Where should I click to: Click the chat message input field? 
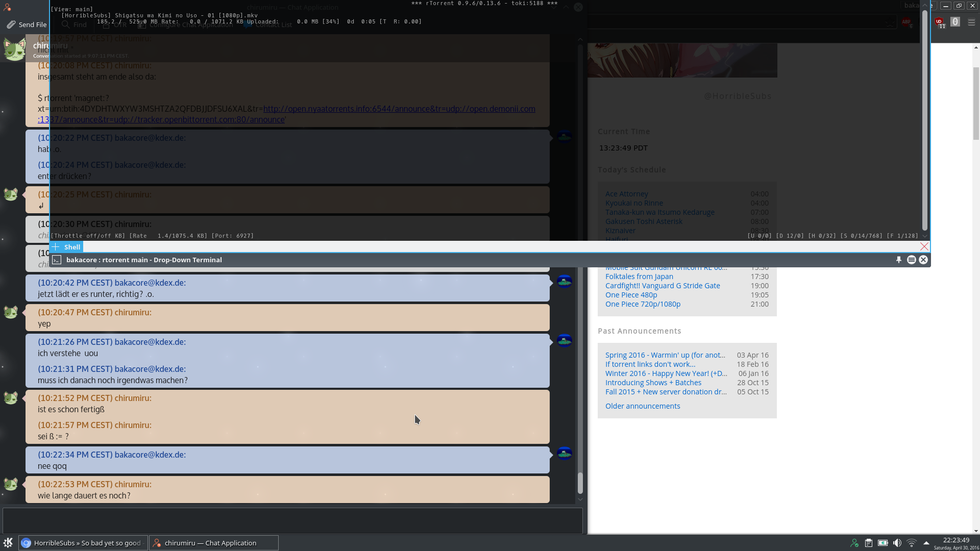point(292,520)
